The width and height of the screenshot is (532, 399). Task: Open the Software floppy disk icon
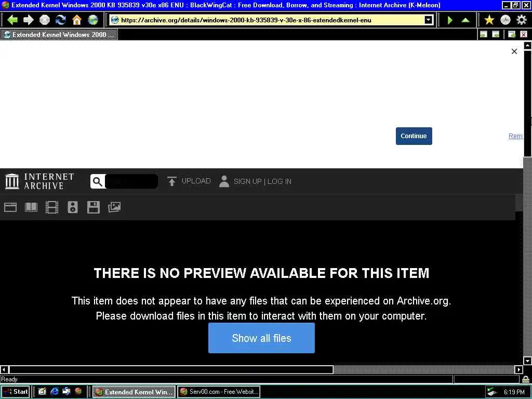point(94,207)
